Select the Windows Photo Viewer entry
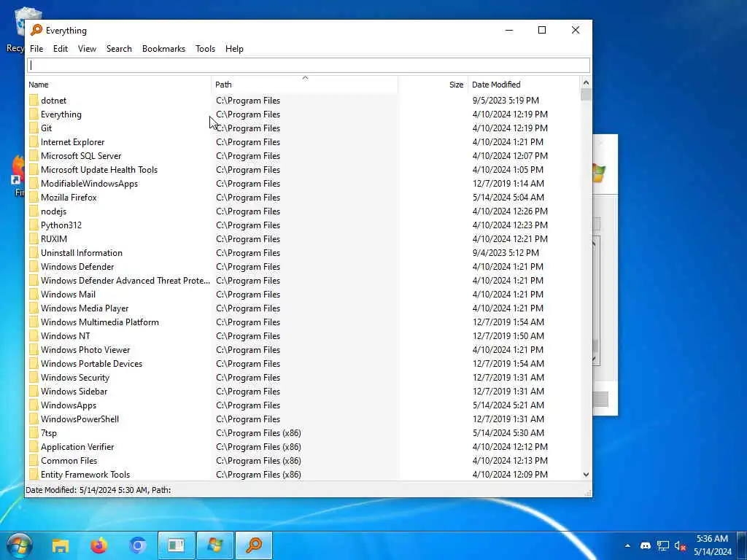Viewport: 747px width, 560px height. tap(85, 349)
